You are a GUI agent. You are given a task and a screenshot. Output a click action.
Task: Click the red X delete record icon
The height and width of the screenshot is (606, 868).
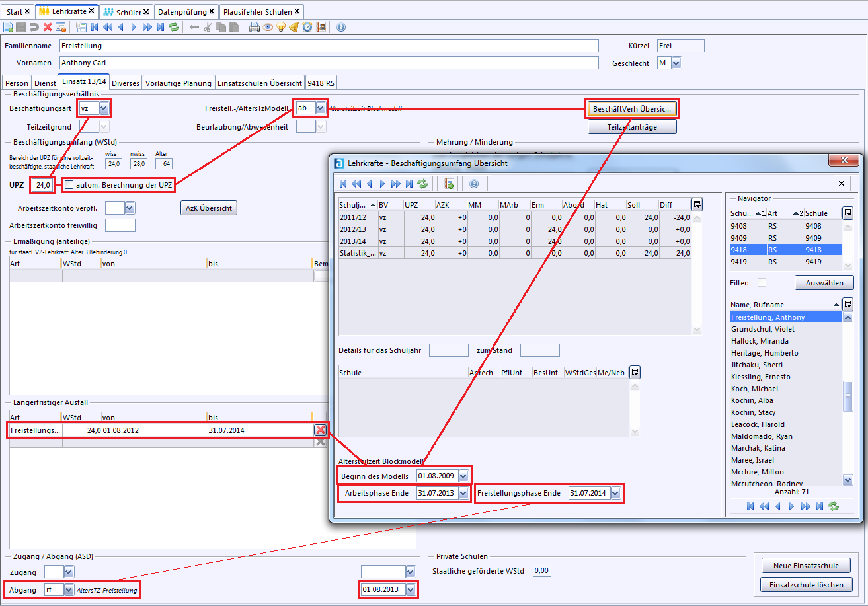click(48, 27)
